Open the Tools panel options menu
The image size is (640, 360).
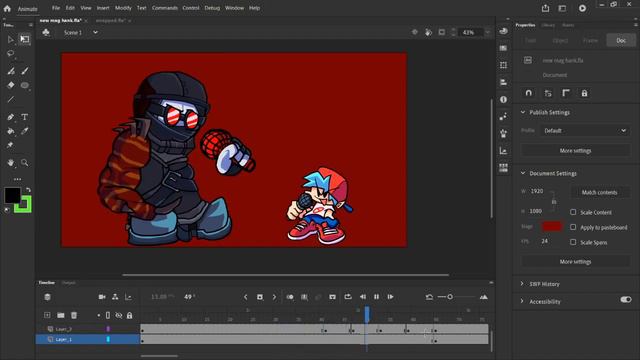click(31, 25)
